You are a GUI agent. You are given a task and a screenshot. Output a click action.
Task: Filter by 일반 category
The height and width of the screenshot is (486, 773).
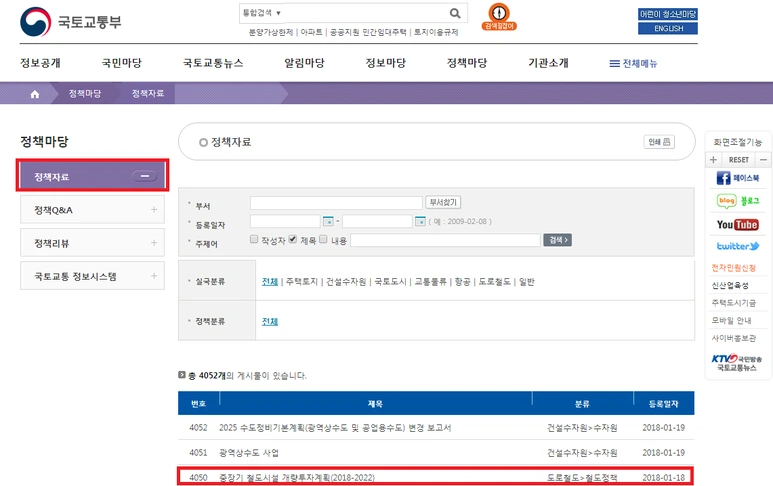coord(527,281)
